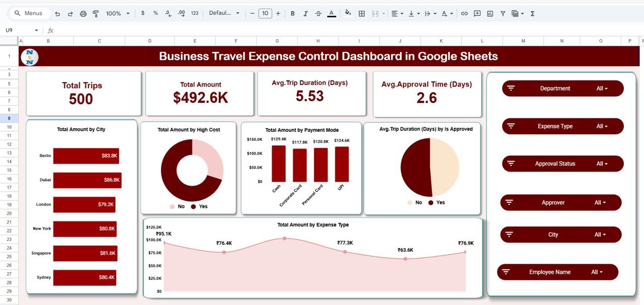The width and height of the screenshot is (644, 305).
Task: Open the Default font family menu
Action: [x=224, y=14]
